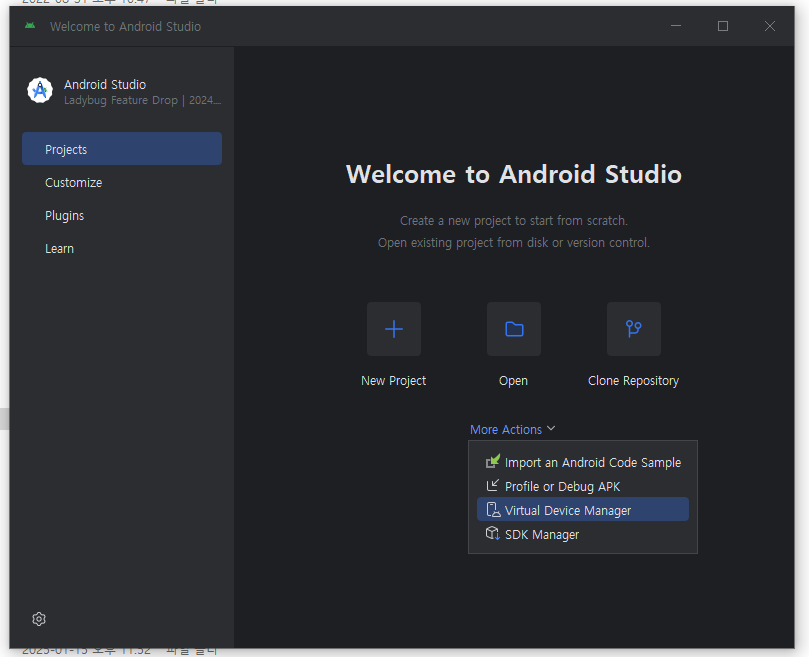Click the More Actions chevron arrow

[551, 428]
